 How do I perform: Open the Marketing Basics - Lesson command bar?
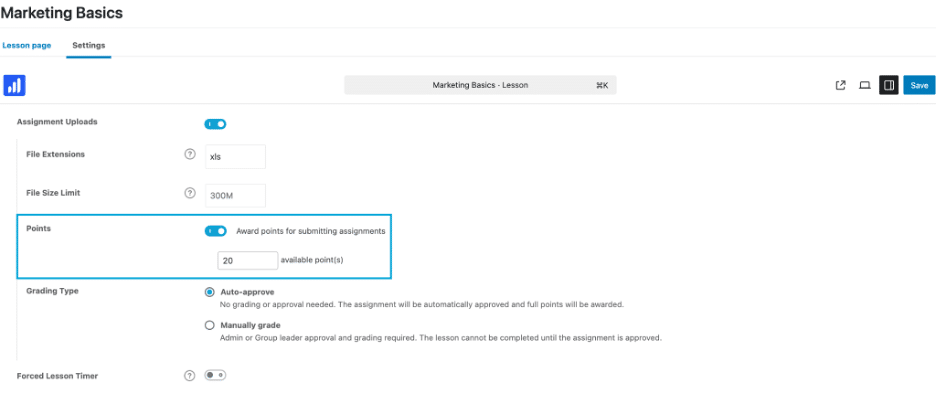coord(480,85)
